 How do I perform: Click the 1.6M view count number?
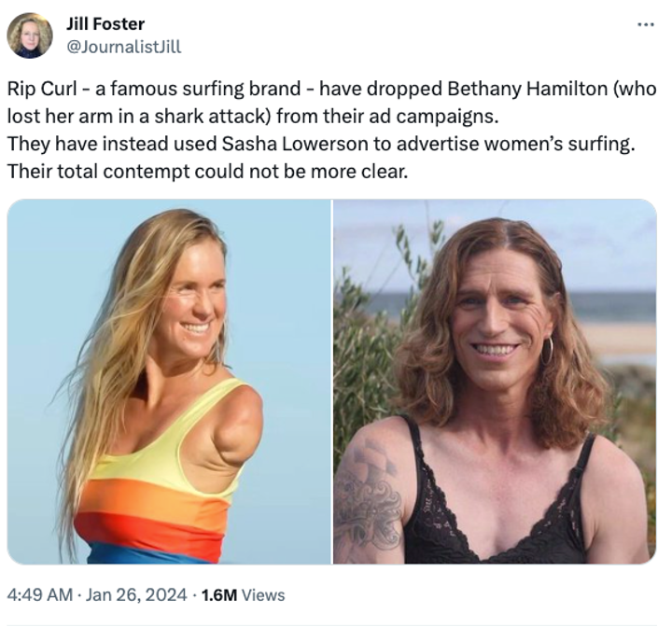219,594
